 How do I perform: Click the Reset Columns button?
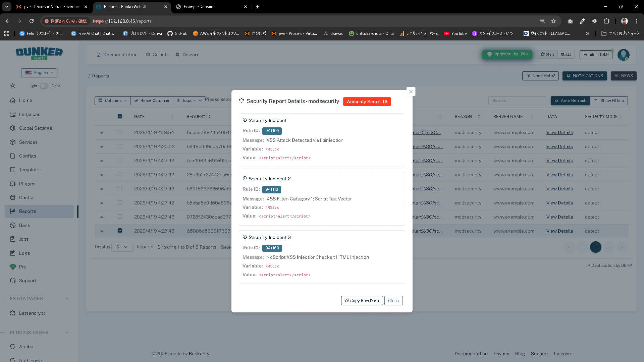pyautogui.click(x=152, y=101)
